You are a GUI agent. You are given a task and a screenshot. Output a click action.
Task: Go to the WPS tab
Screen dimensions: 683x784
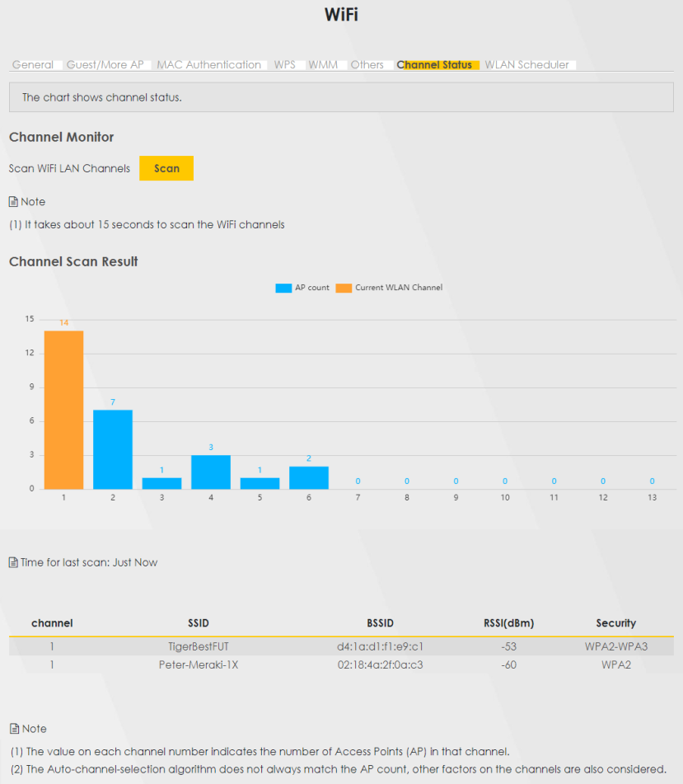click(x=284, y=65)
